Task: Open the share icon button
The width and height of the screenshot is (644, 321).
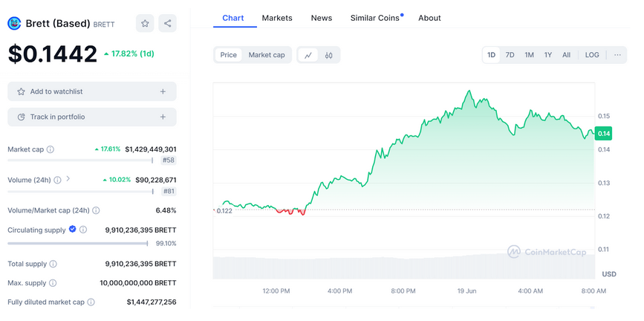Action: [168, 24]
